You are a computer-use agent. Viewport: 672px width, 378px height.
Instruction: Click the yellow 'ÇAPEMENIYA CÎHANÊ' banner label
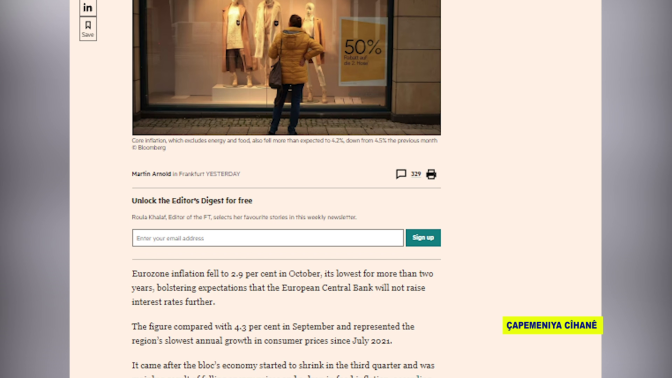(x=552, y=325)
